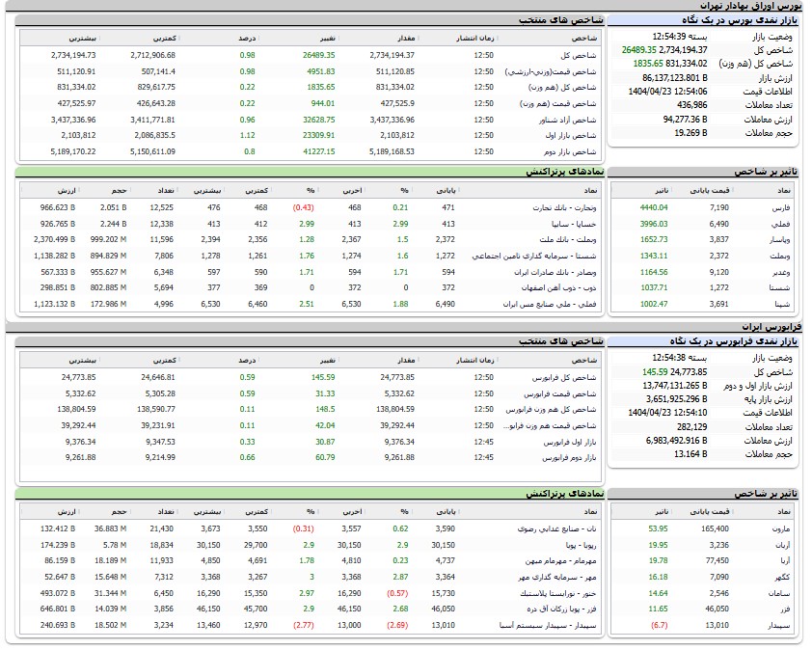The width and height of the screenshot is (812, 650).
Task: Click the lowest value "138,590.77"
Action: (x=156, y=409)
